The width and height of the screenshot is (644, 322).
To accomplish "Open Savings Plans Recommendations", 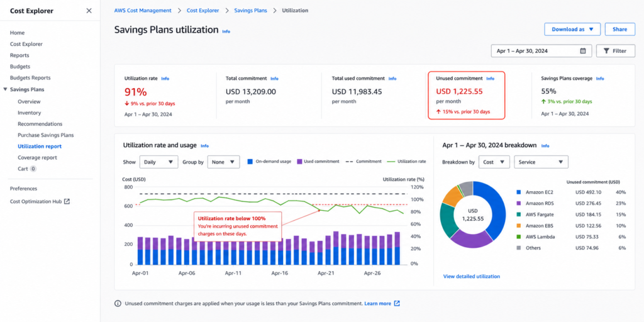I will [x=40, y=124].
